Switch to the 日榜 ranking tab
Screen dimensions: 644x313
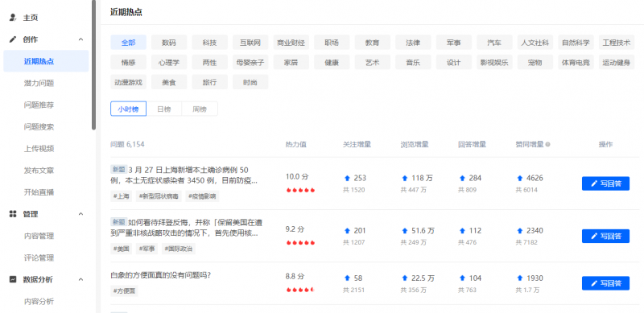click(164, 109)
